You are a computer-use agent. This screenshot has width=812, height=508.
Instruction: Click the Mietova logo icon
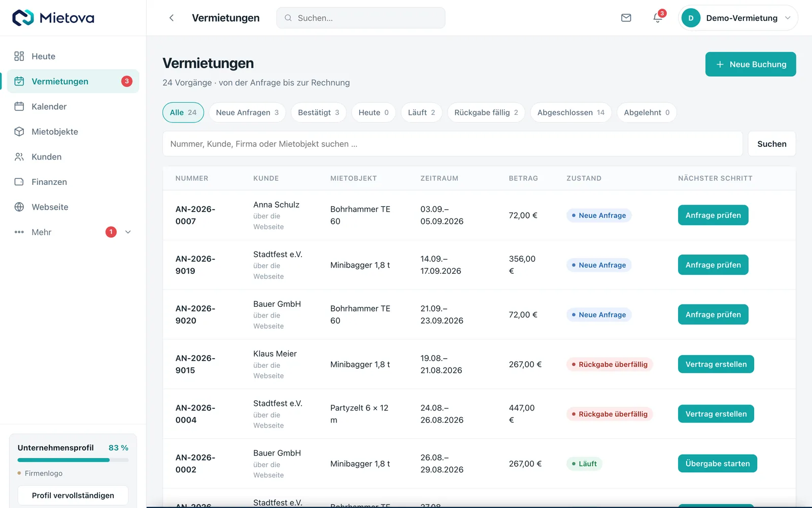click(23, 18)
